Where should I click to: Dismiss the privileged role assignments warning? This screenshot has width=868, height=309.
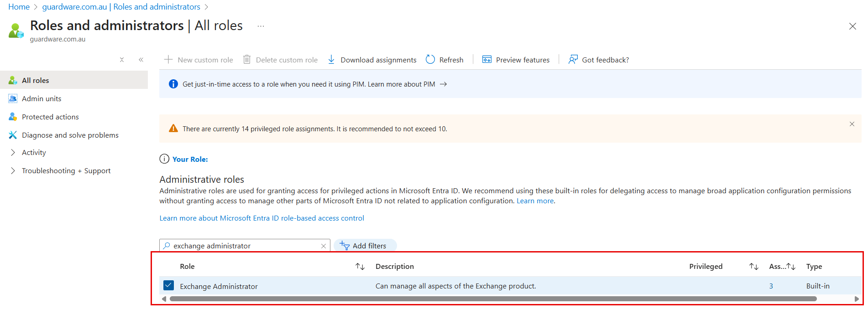[x=852, y=124]
